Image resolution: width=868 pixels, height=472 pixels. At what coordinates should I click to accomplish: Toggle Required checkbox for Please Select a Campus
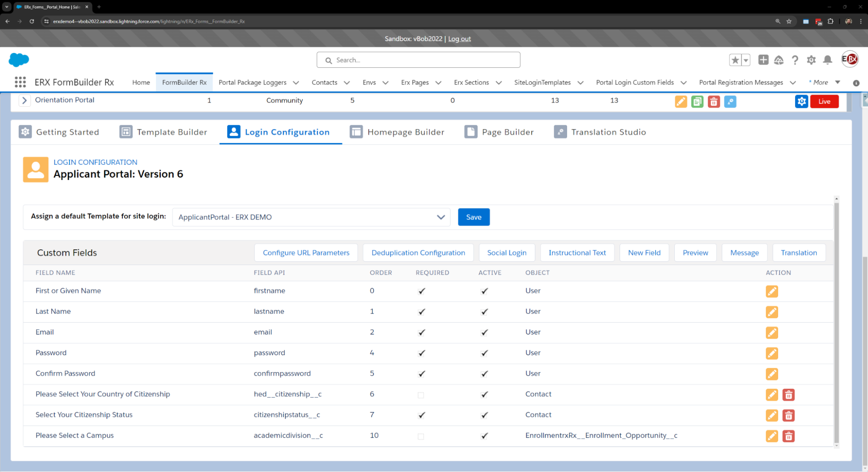coord(421,436)
